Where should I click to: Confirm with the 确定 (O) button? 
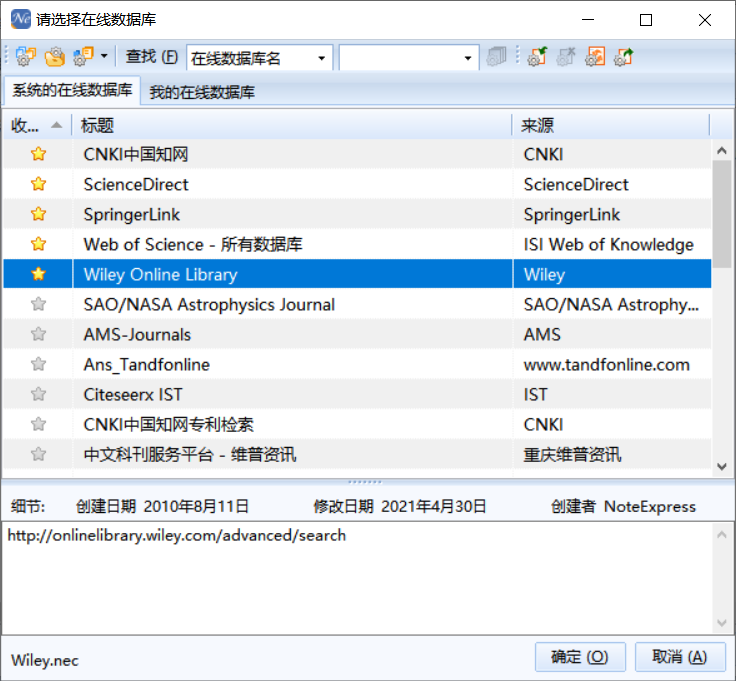click(580, 657)
